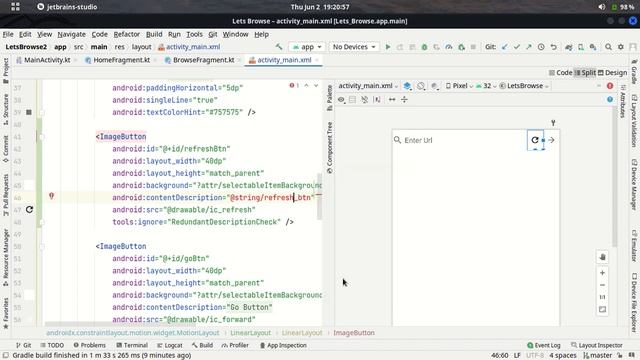Image resolution: width=640 pixels, height=360 pixels.
Task: Open the master Git branch widget
Action: coord(598,356)
